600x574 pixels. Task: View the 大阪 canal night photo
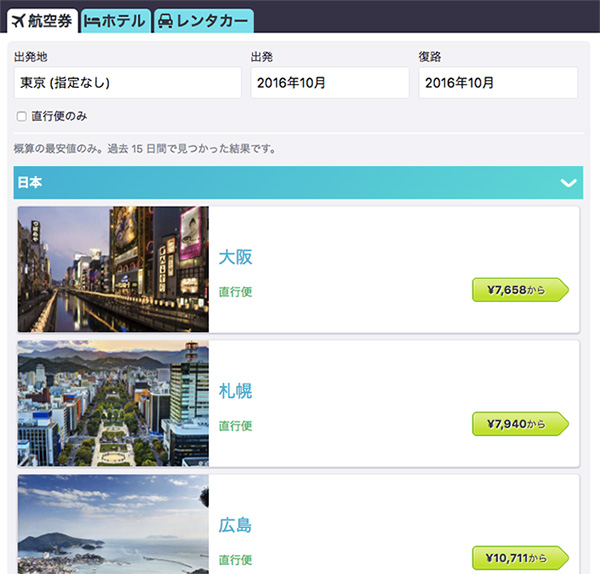point(113,269)
